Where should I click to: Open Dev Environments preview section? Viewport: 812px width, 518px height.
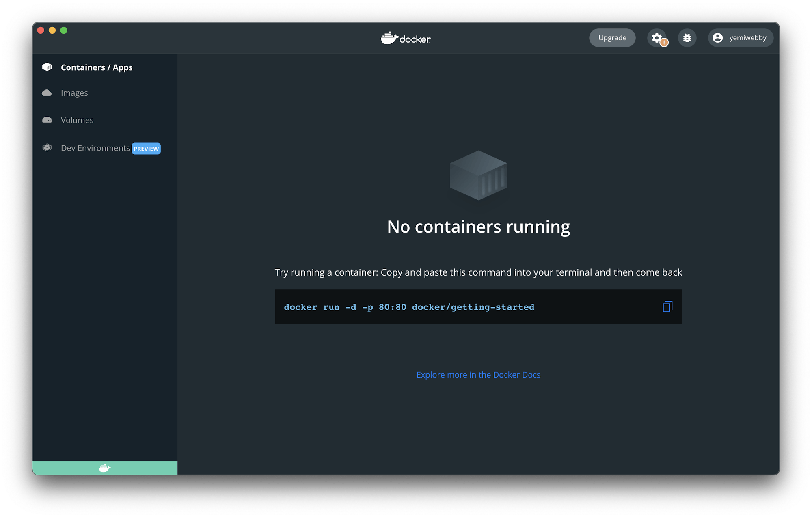click(95, 148)
